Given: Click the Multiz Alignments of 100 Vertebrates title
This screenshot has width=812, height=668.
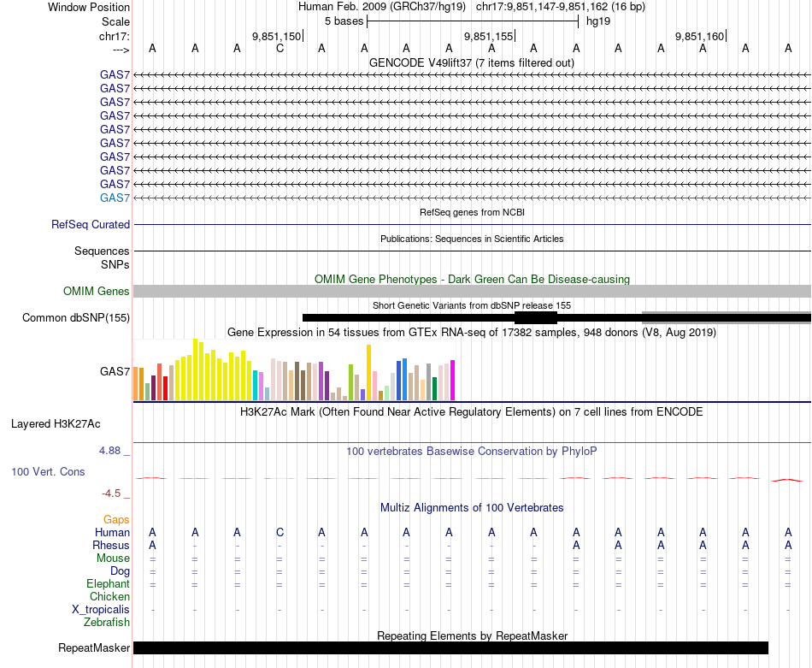Looking at the screenshot, I should [x=472, y=507].
